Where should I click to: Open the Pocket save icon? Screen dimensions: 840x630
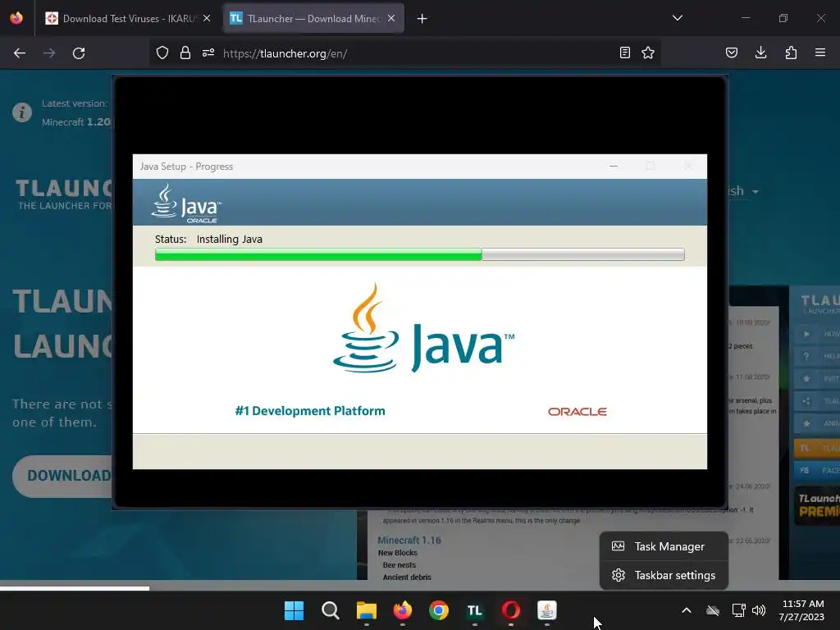coord(732,52)
